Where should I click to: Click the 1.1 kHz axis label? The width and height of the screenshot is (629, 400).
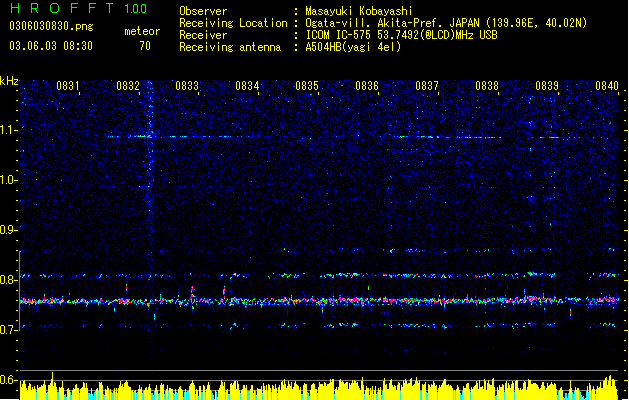9,130
